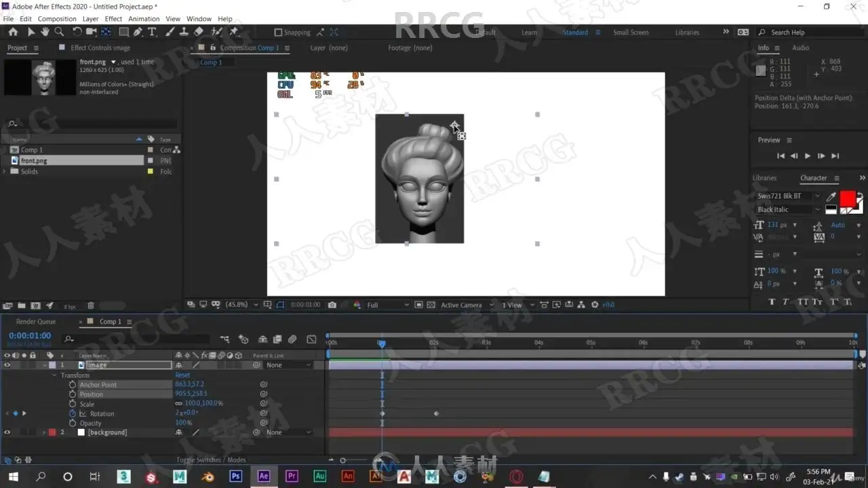Select the Rectangle shape tool
868x488 pixels.
pyautogui.click(x=124, y=32)
